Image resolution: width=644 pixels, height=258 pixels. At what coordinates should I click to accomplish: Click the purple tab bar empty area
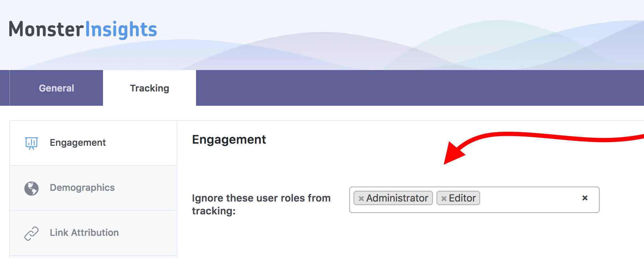420,88
